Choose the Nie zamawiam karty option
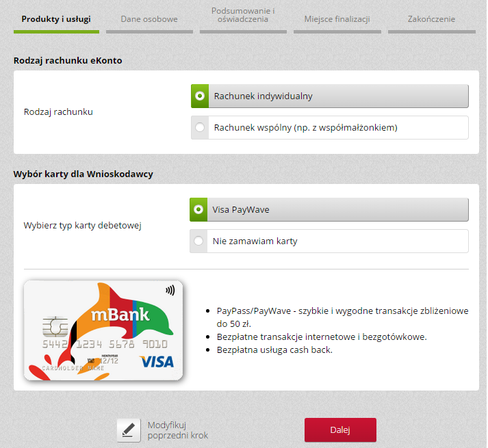The width and height of the screenshot is (488, 448). 329,241
